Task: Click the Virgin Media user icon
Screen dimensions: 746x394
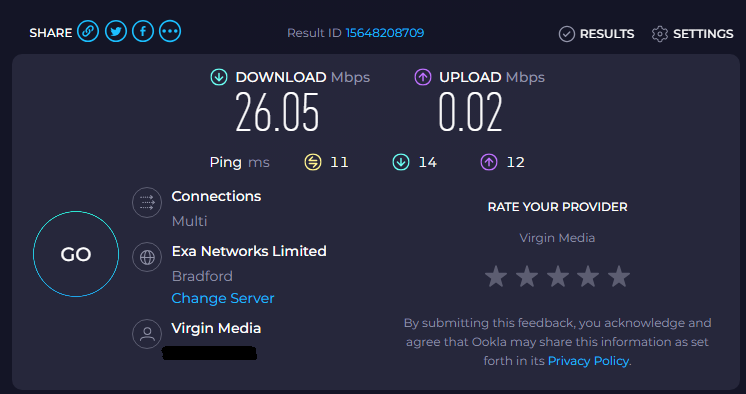Action: pos(147,334)
